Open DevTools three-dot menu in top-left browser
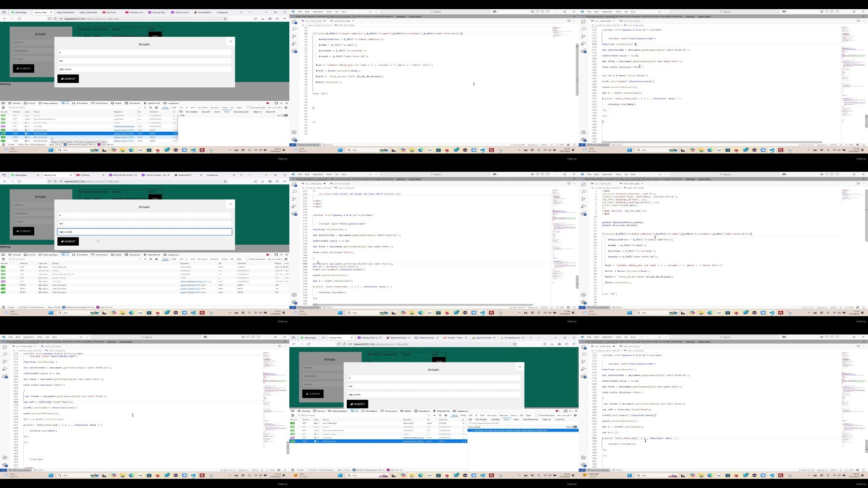 [x=281, y=103]
